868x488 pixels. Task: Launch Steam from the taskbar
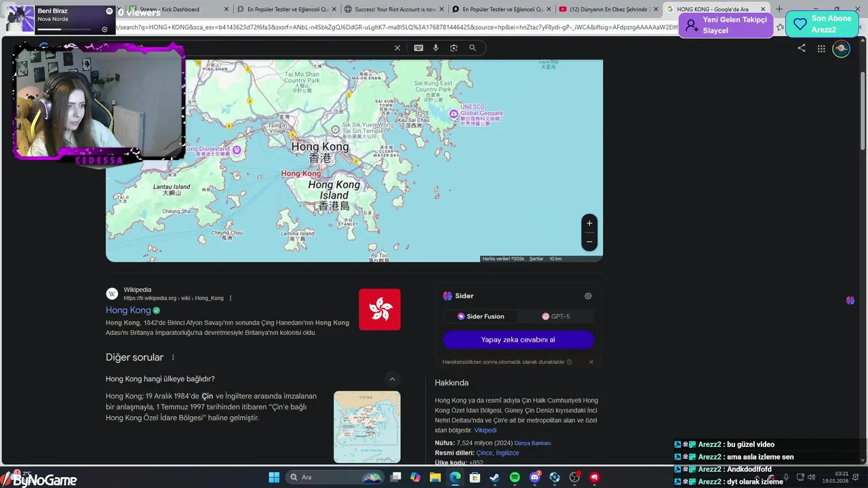pos(494,477)
